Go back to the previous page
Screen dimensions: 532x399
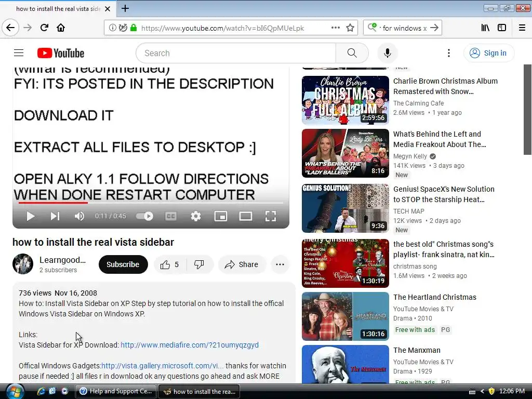10,28
